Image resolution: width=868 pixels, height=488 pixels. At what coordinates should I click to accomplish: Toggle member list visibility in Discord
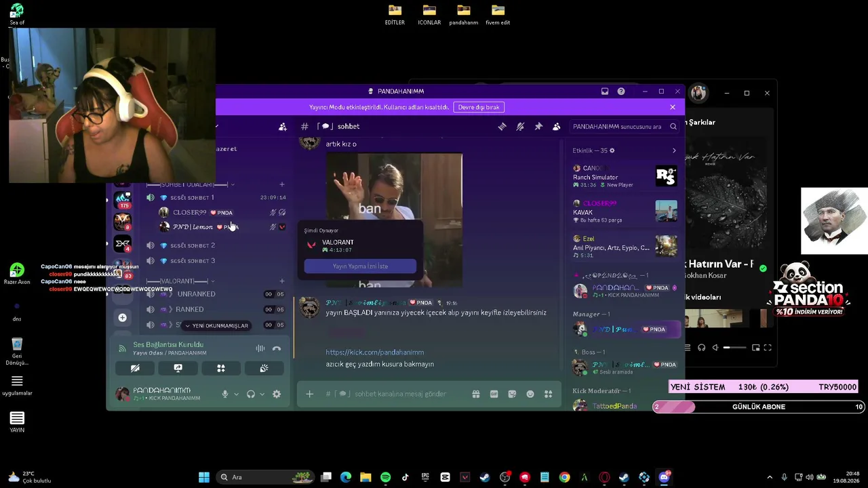point(557,127)
